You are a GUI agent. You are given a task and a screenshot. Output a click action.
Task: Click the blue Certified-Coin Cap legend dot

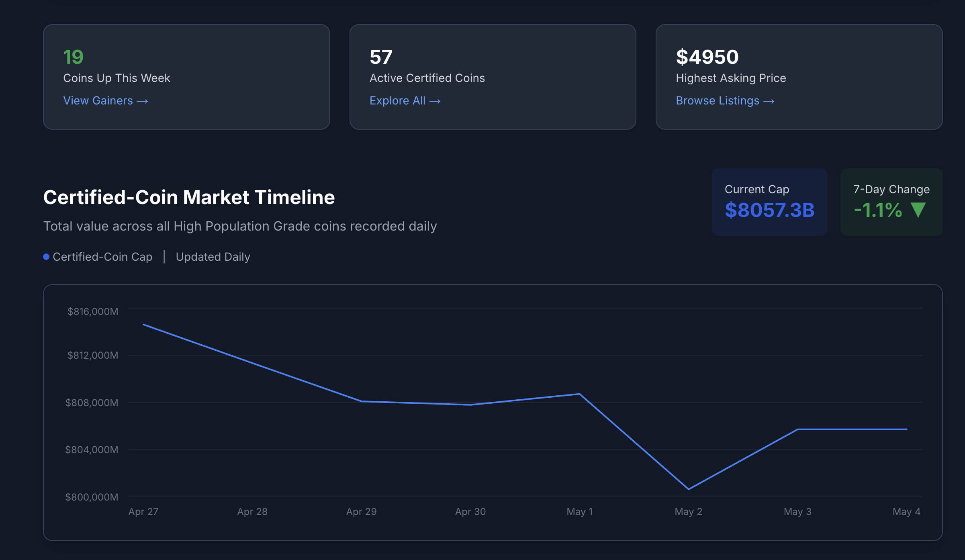point(46,257)
